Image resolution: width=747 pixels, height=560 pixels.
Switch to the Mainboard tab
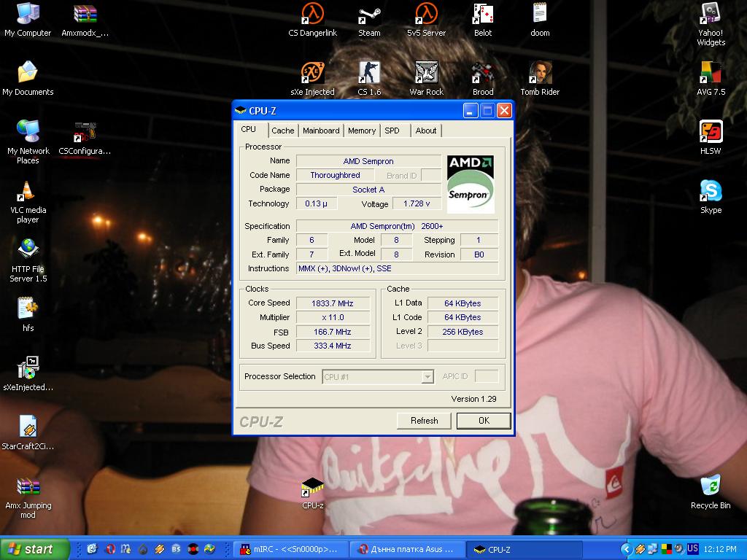pyautogui.click(x=321, y=131)
